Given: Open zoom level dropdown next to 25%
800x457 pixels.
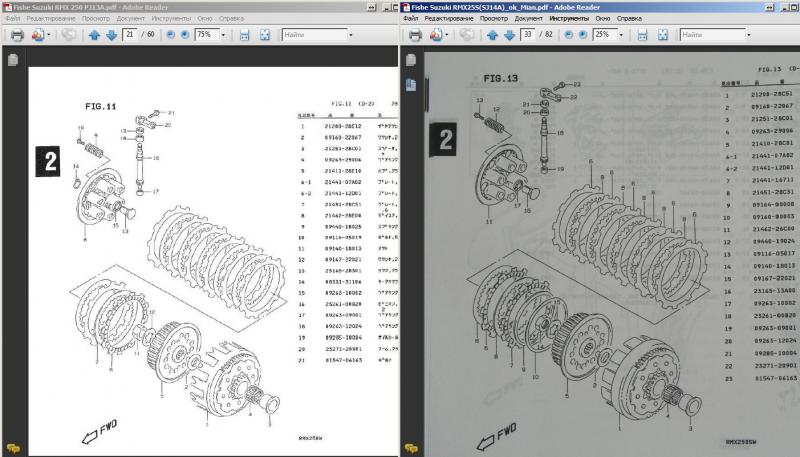Looking at the screenshot, I should coord(621,35).
